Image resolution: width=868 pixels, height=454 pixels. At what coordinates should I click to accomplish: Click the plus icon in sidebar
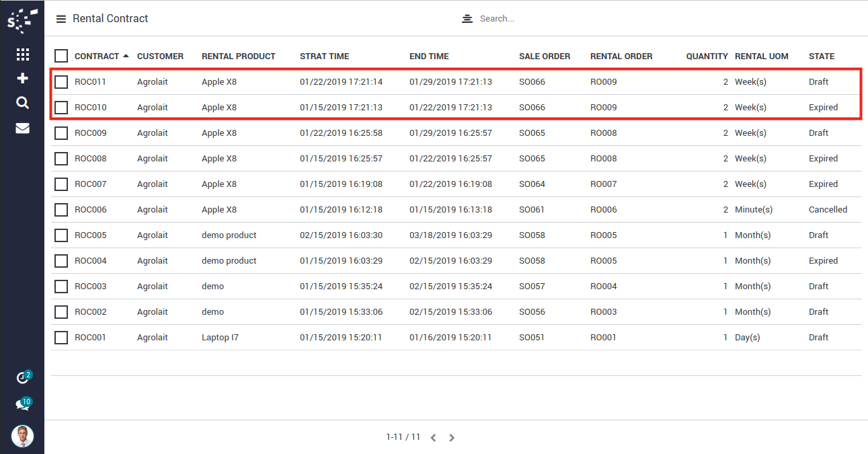22,79
